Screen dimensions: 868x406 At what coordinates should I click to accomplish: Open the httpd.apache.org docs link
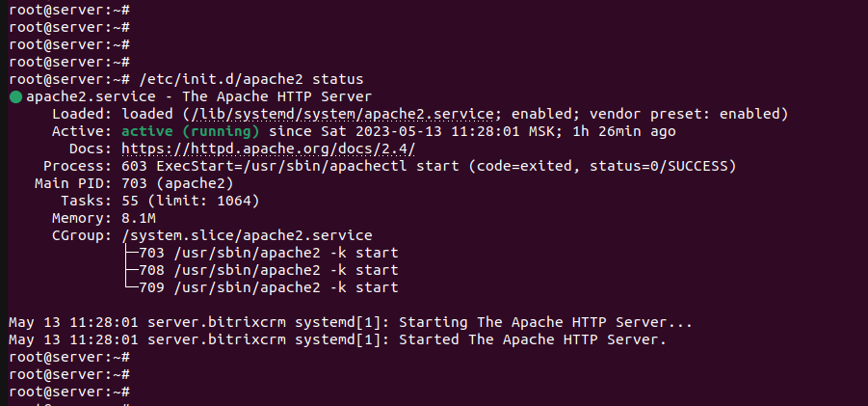click(x=268, y=149)
